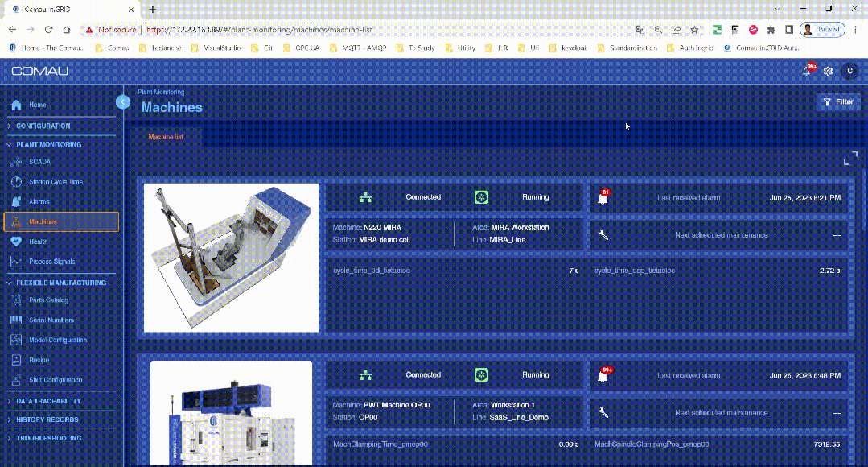Click the browser address bar

coord(362,29)
